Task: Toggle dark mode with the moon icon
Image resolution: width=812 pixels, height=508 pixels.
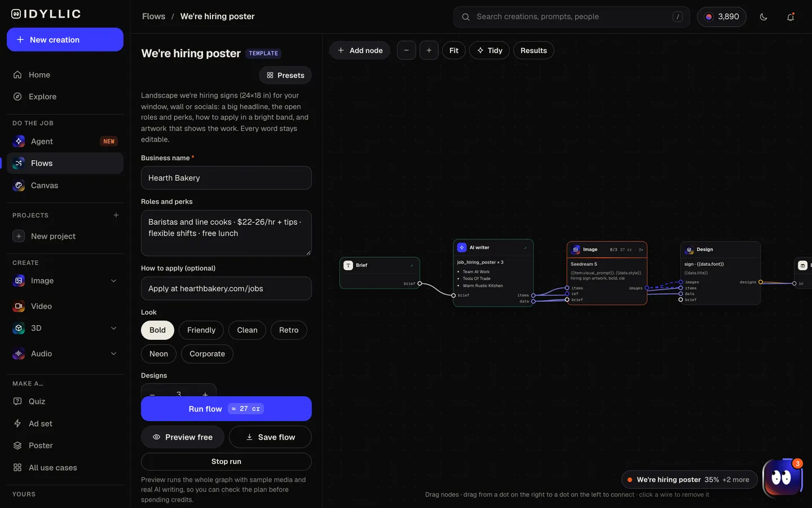Action: click(764, 17)
